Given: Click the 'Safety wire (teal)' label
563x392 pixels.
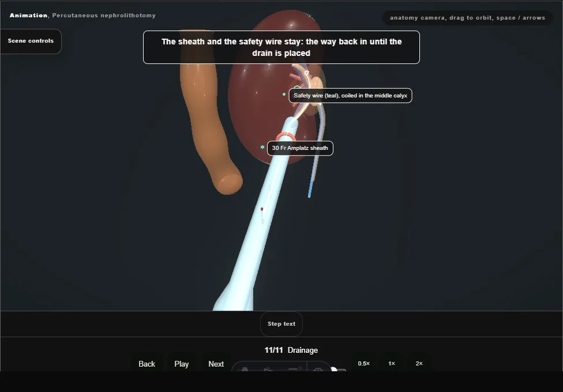Looking at the screenshot, I should (351, 96).
